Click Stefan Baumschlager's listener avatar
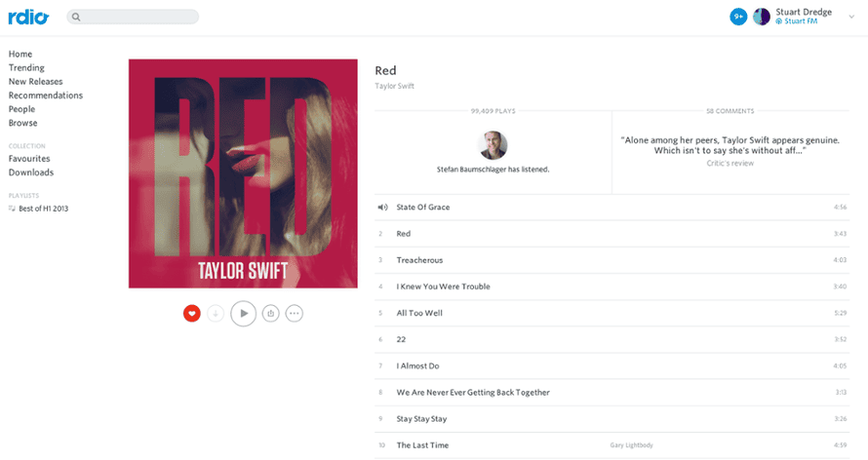Viewport: 868px width, 460px height. pyautogui.click(x=493, y=145)
